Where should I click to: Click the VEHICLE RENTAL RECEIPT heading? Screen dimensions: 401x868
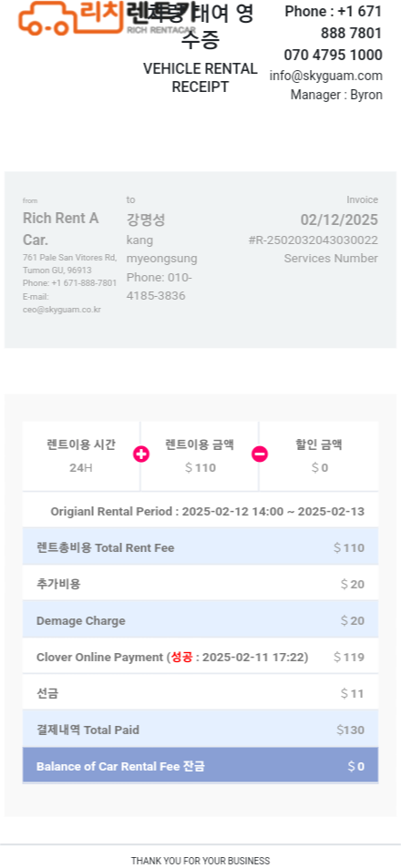[x=200, y=77]
